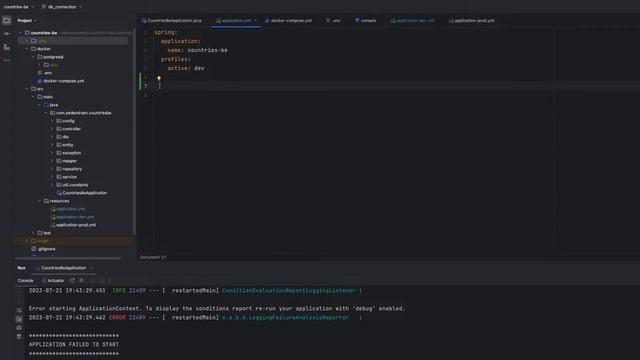Open the Commit tool window icon

(x=7, y=34)
